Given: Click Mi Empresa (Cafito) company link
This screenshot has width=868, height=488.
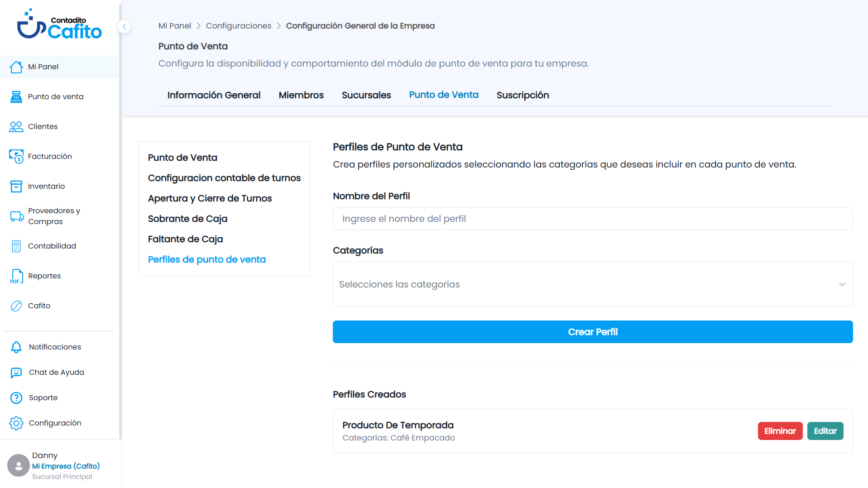Looking at the screenshot, I should pos(66,466).
